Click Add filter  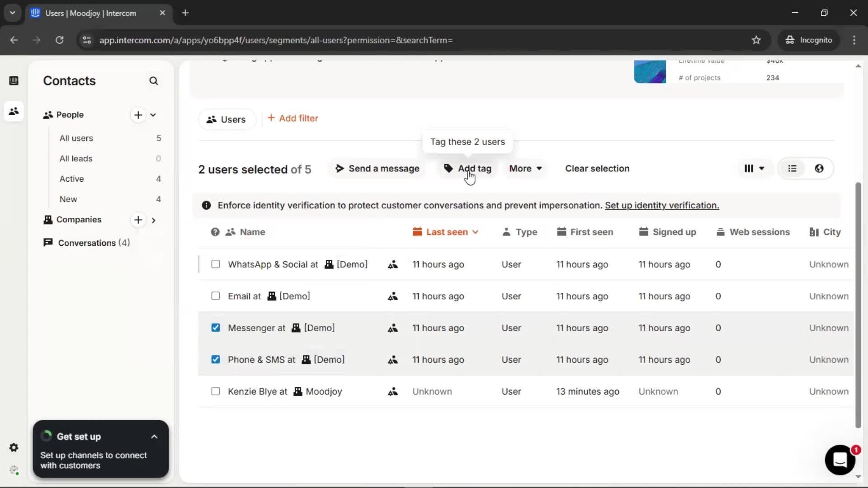(293, 118)
